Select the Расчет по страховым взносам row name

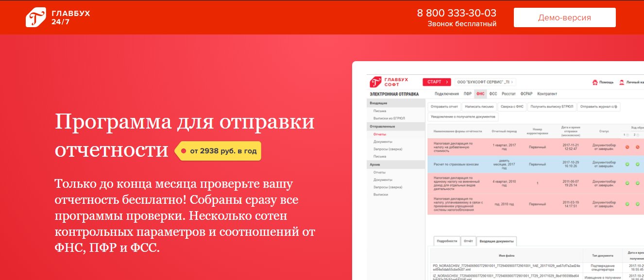click(456, 165)
